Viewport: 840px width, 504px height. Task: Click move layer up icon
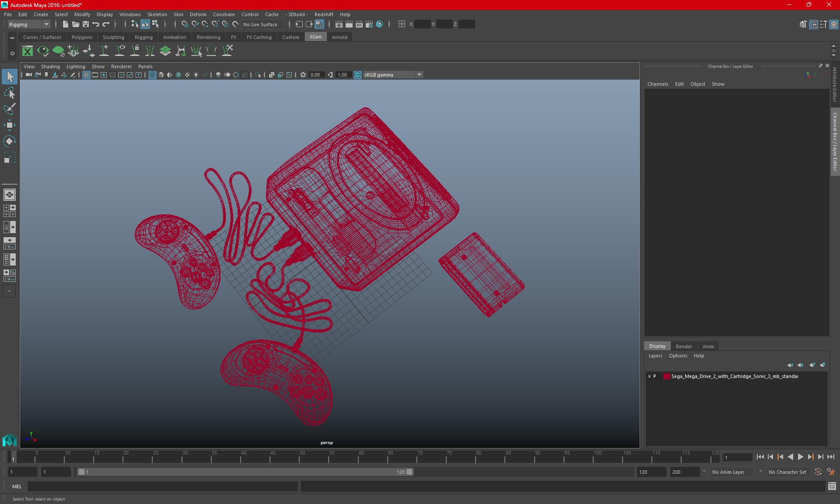[790, 365]
